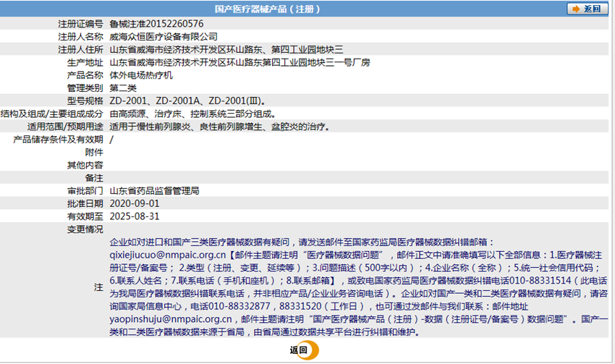Click the email qixiejiucuo@nmpaic.org.cn
This screenshot has width=615, height=364.
pyautogui.click(x=168, y=255)
